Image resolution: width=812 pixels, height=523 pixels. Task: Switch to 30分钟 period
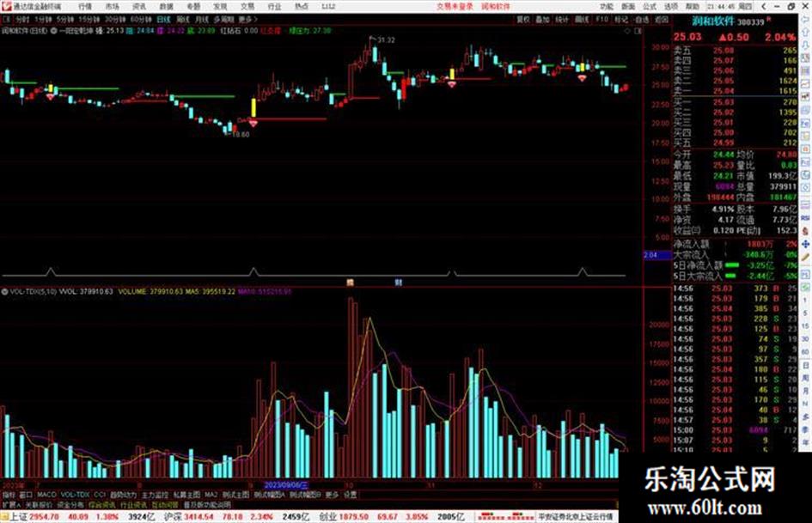115,19
